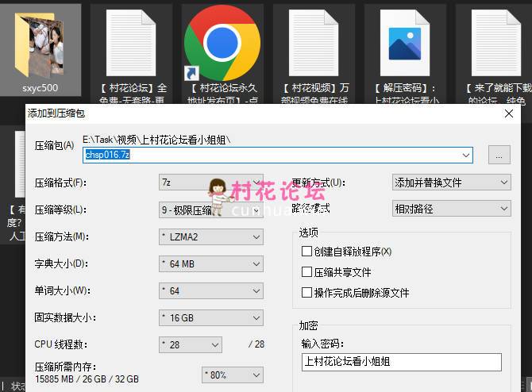Click the Google Chrome shortcut icon
Image resolution: width=532 pixels, height=392 pixels.
pos(222,42)
